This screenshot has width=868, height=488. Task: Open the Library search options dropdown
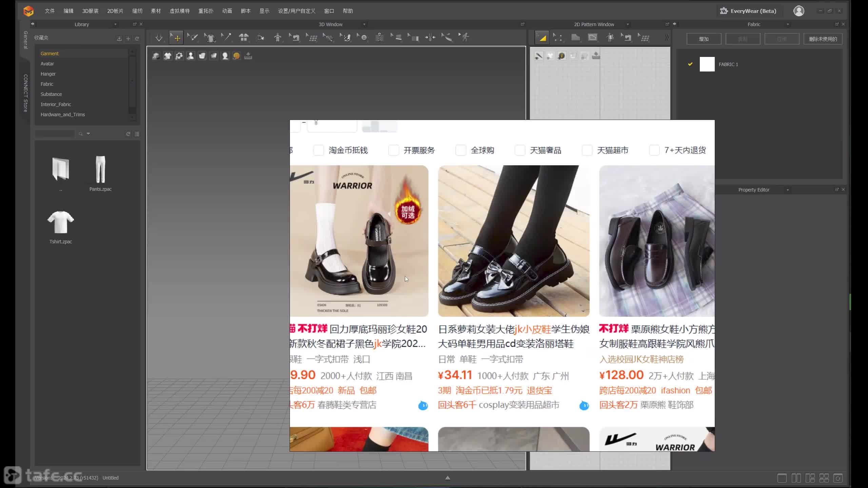coord(88,134)
